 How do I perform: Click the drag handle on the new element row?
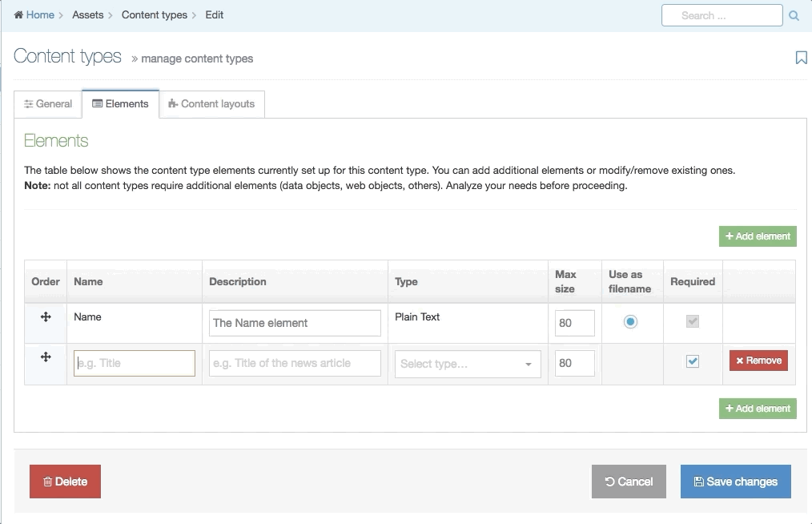click(x=45, y=357)
